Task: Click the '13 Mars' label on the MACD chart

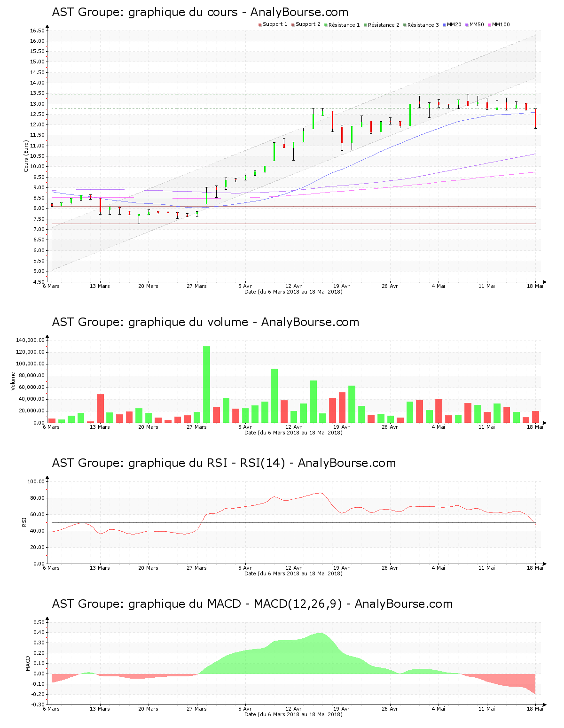Action: pyautogui.click(x=100, y=709)
